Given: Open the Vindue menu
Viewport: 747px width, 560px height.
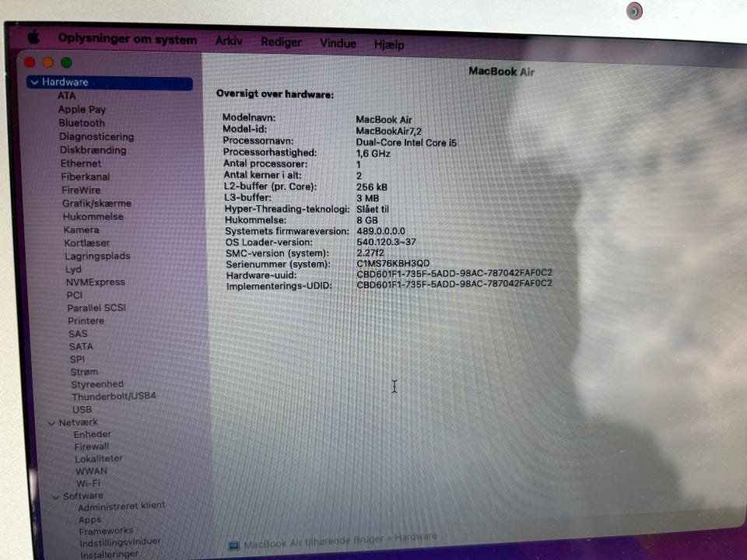Looking at the screenshot, I should click(338, 44).
